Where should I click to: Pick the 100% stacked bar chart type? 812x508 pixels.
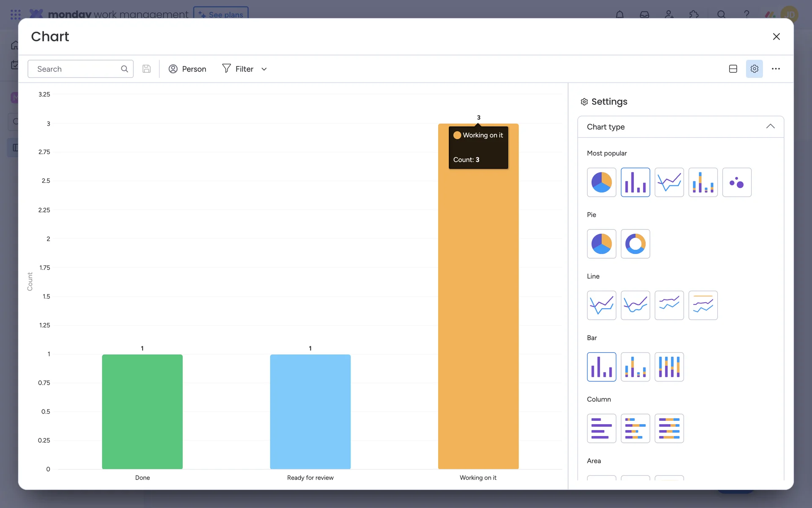[x=669, y=367]
